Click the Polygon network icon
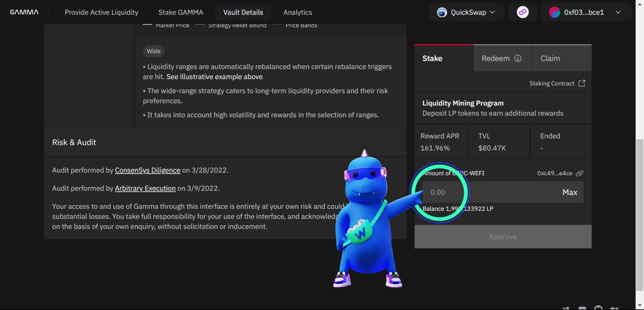The width and height of the screenshot is (644, 310). (x=522, y=12)
